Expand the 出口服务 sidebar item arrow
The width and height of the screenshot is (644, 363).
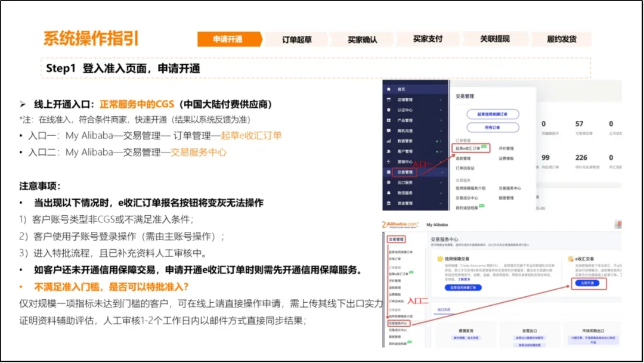tap(441, 181)
